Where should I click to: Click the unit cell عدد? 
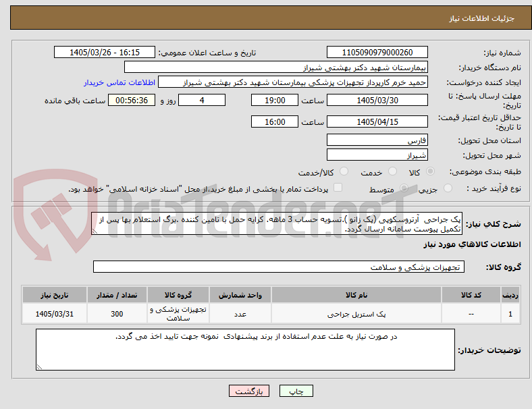coord(240,314)
